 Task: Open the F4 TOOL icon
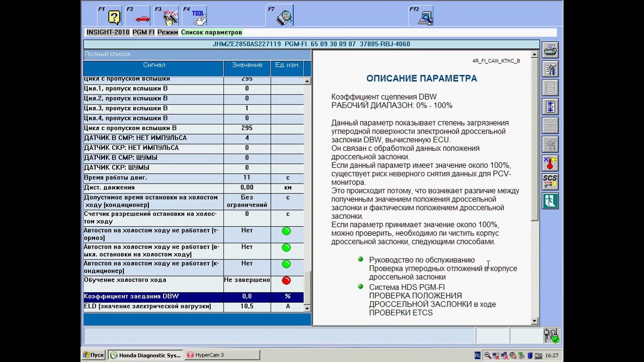pos(199,18)
